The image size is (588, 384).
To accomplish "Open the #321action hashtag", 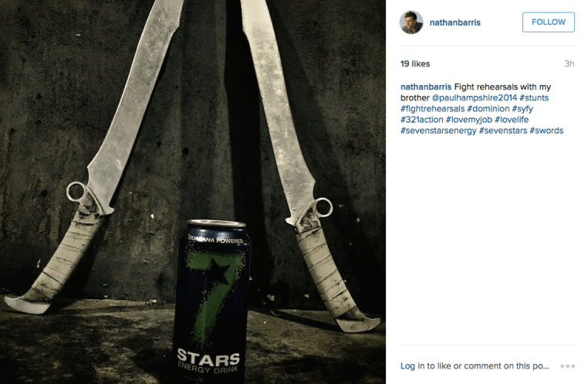I will [x=422, y=119].
